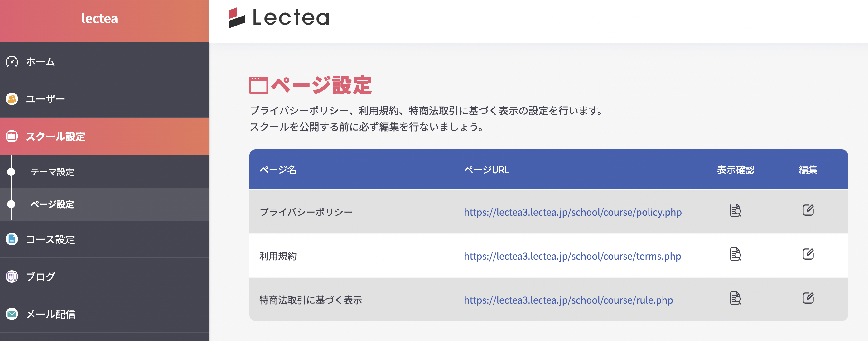Select テーマ設定 in the sidebar submenu
868x341 pixels.
coord(52,172)
